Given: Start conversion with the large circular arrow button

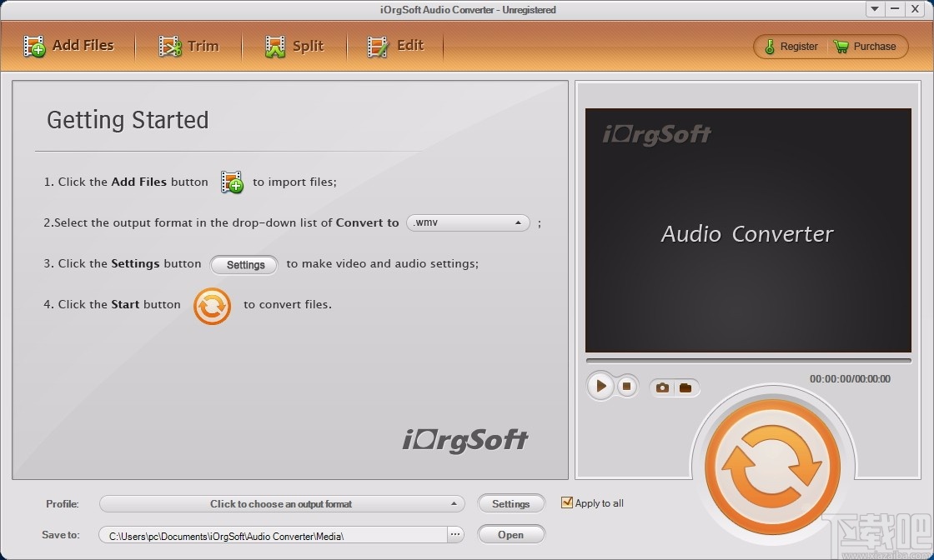Looking at the screenshot, I should (x=773, y=462).
